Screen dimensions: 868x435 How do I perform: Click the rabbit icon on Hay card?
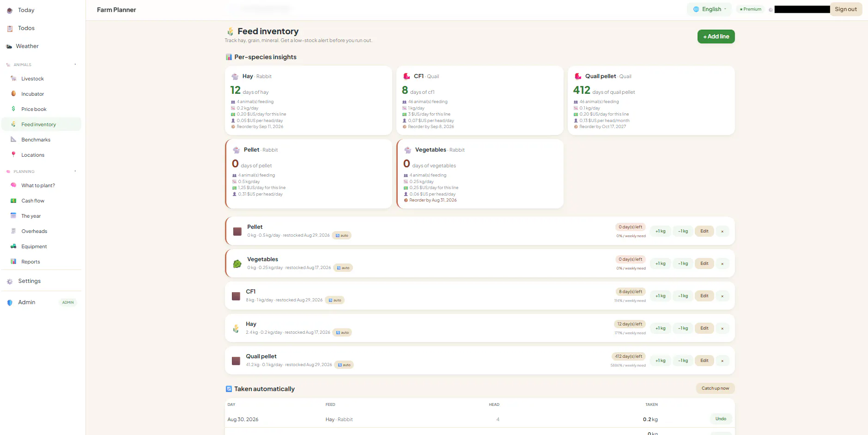[x=235, y=76]
